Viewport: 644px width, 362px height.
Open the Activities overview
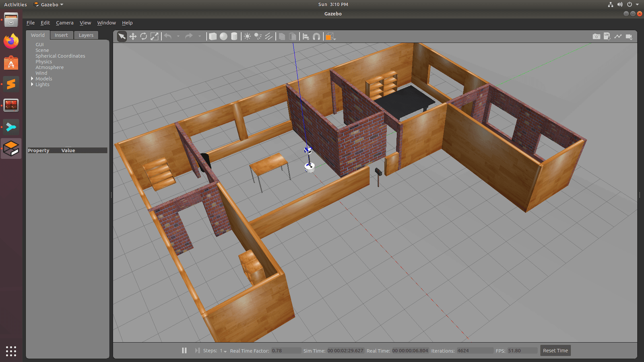click(15, 4)
